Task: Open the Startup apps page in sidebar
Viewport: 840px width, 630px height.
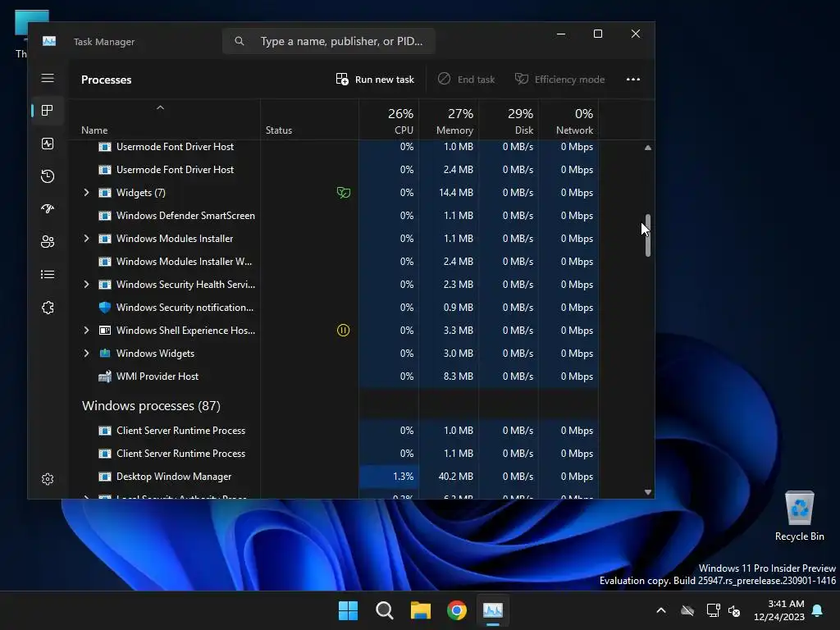Action: pyautogui.click(x=48, y=209)
